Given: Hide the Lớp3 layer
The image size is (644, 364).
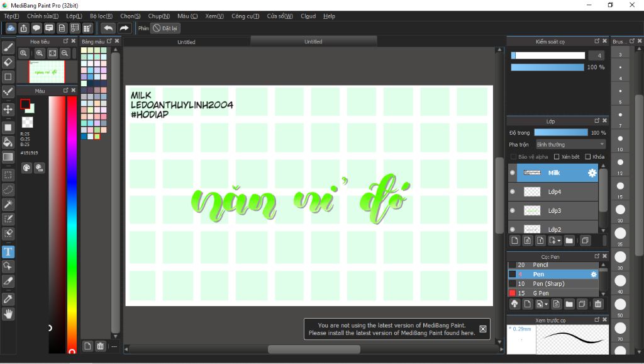Looking at the screenshot, I should coord(512,210).
